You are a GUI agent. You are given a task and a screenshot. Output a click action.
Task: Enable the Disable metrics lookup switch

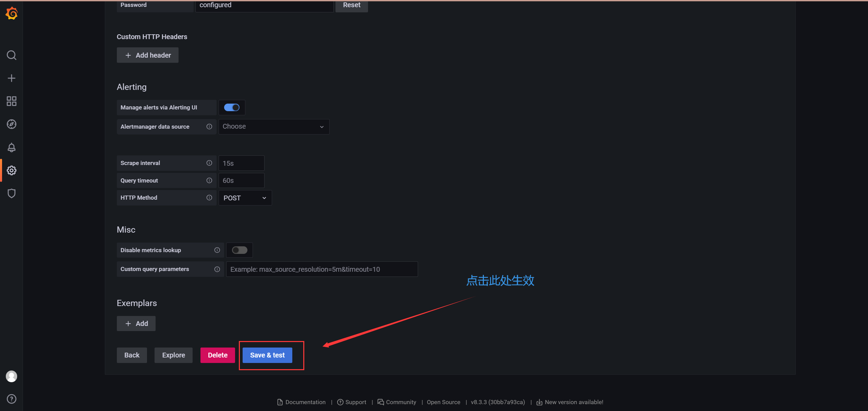click(x=239, y=250)
